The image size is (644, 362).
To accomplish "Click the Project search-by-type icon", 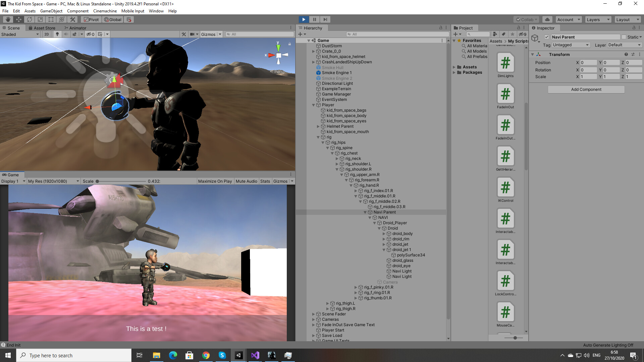I will 495,34.
